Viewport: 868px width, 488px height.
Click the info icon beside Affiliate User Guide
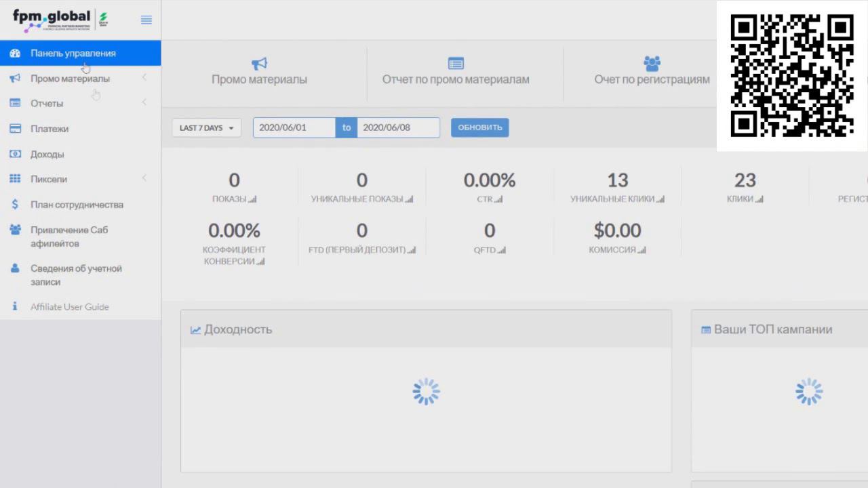15,306
